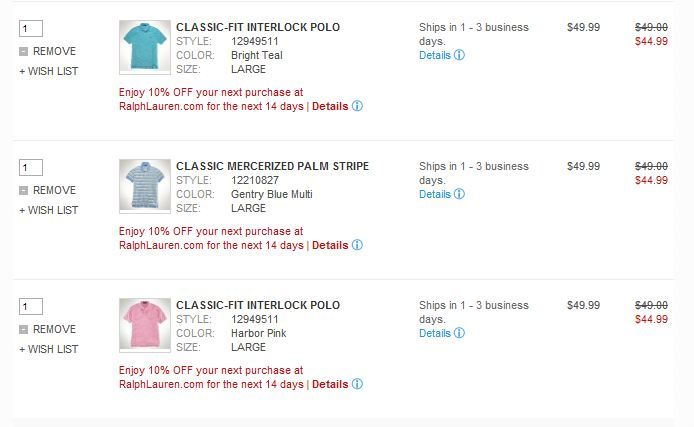Open Harbor Pink polo product thumbnail
Screen dimensions: 694x427
click(x=145, y=324)
